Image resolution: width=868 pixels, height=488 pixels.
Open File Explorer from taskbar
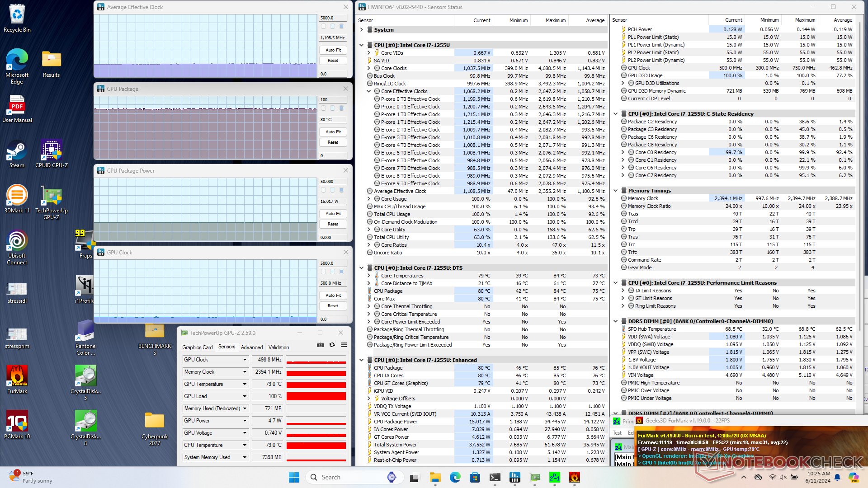click(435, 477)
